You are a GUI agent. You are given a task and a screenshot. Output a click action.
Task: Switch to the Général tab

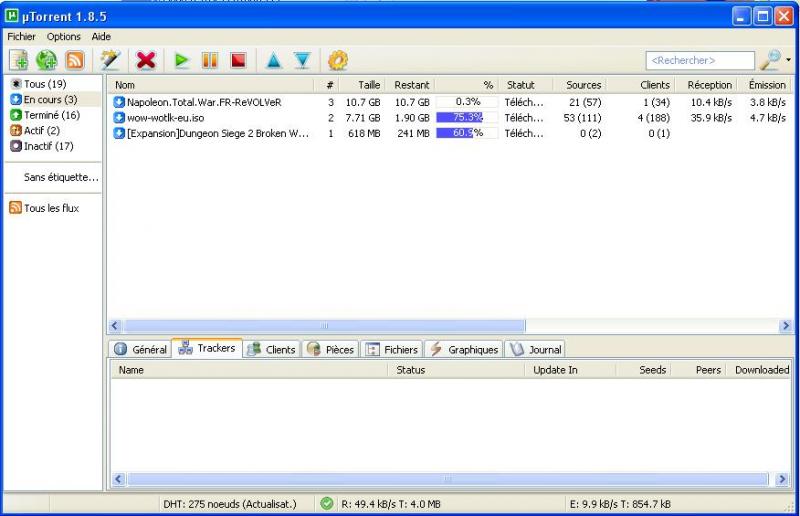tap(140, 350)
